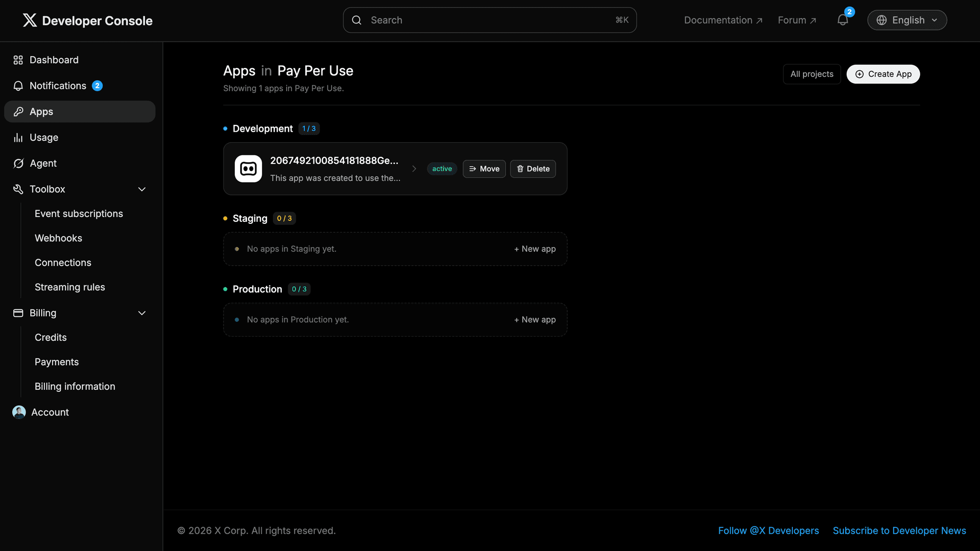Screen dimensions: 980x551
Task: Click the search magnifier icon
Action: click(x=357, y=20)
